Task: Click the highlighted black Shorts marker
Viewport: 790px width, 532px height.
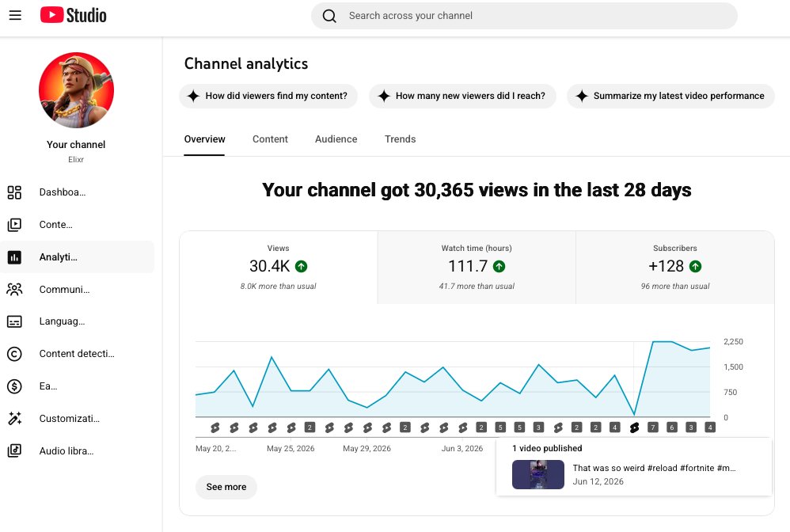Action: pyautogui.click(x=634, y=427)
